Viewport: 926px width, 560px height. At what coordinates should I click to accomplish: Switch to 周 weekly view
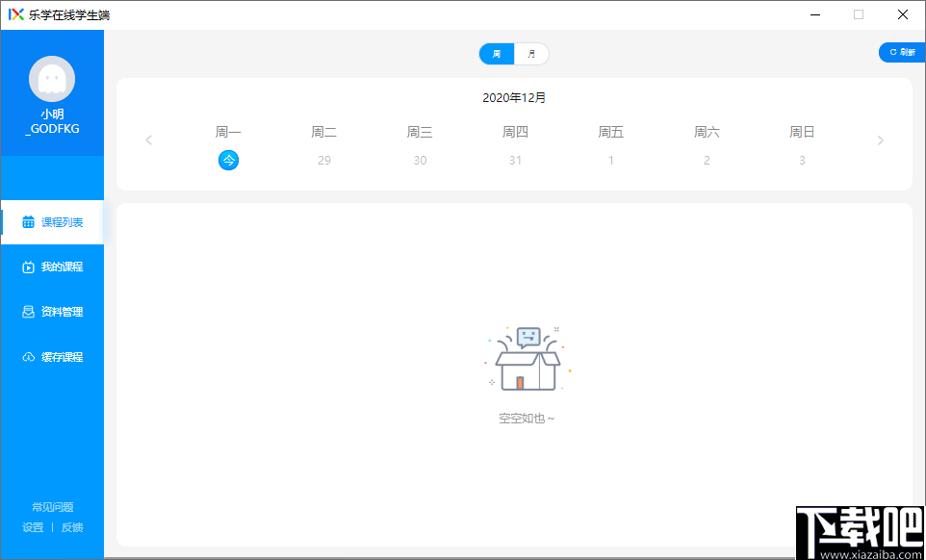coord(495,54)
